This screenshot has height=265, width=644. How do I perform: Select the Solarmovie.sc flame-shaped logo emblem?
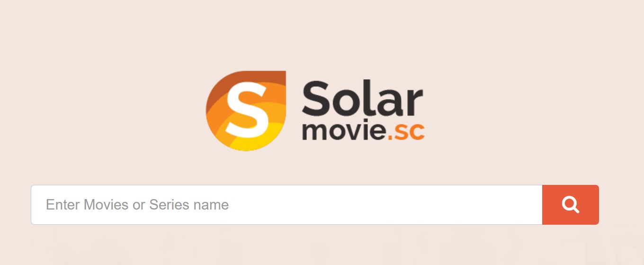coord(246,111)
